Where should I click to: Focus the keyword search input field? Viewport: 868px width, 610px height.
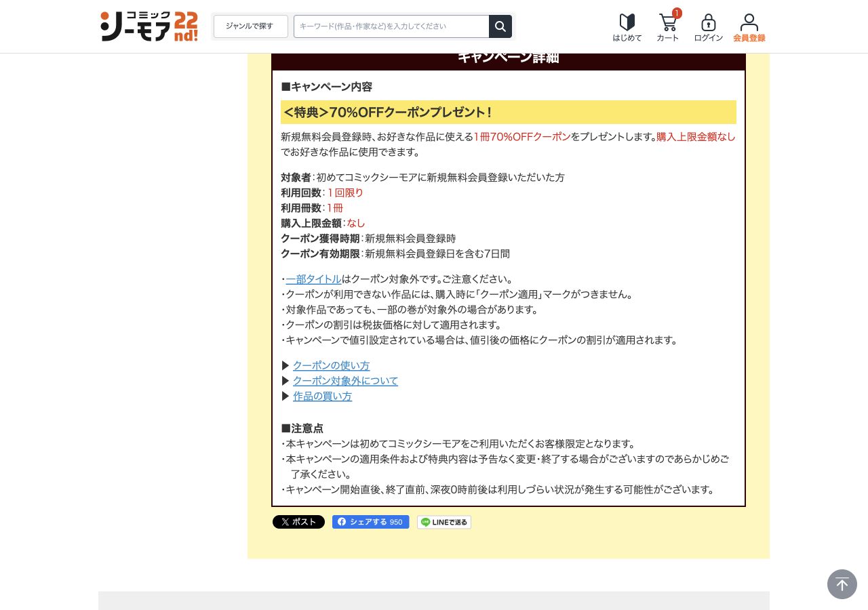coord(391,26)
